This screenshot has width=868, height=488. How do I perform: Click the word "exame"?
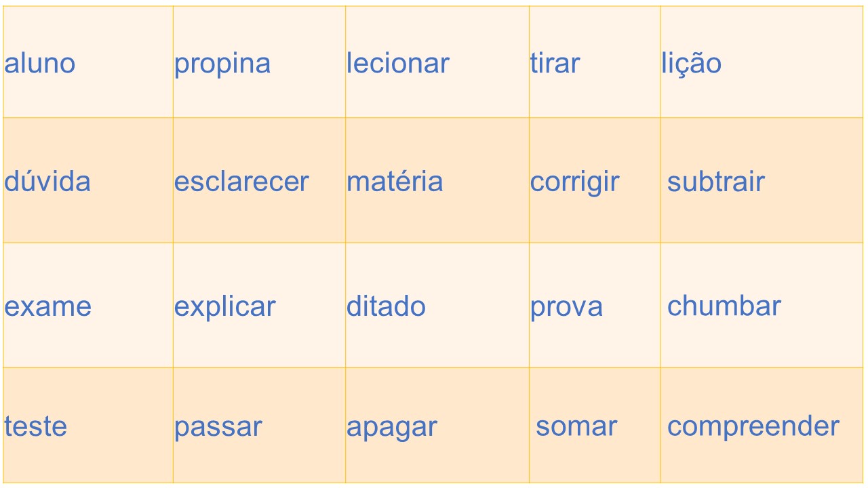47,306
